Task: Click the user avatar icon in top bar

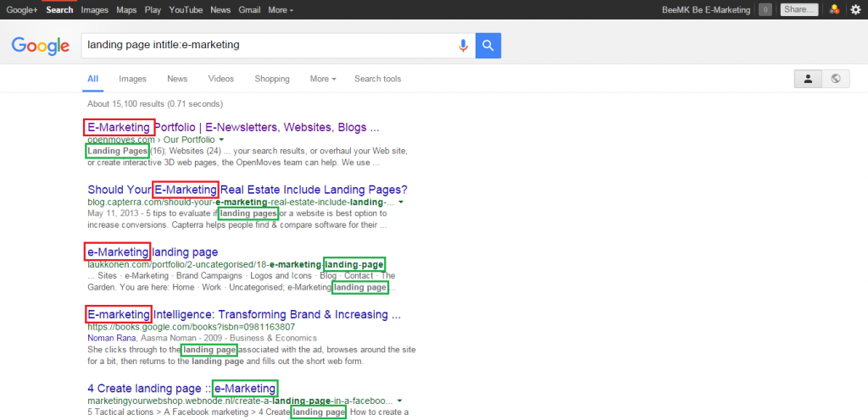Action: click(x=834, y=9)
